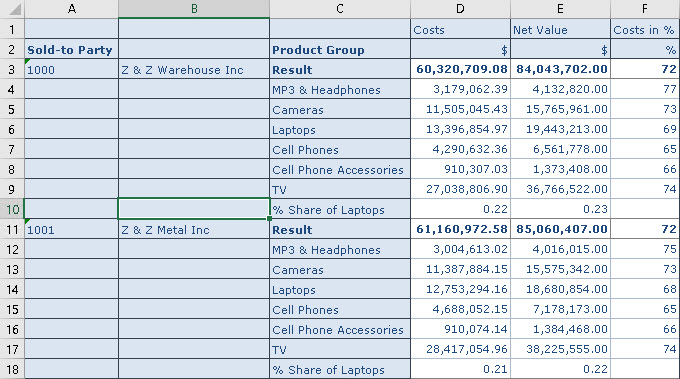
Task: Click the Product Group header cell
Action: (x=340, y=49)
